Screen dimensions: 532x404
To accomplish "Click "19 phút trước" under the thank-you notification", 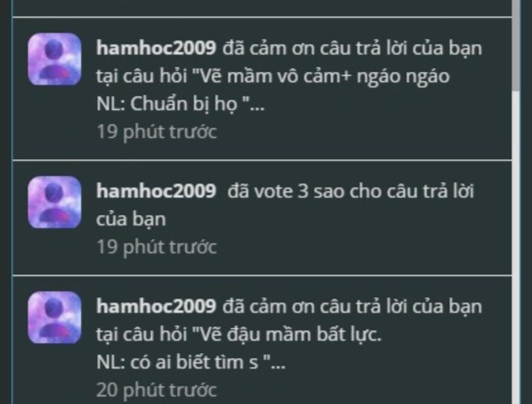I will tap(157, 131).
